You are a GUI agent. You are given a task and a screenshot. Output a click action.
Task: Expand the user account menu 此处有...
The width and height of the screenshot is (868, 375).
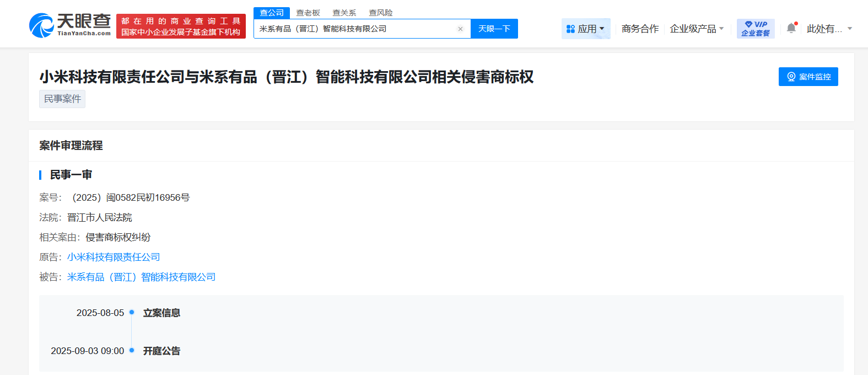coord(829,29)
